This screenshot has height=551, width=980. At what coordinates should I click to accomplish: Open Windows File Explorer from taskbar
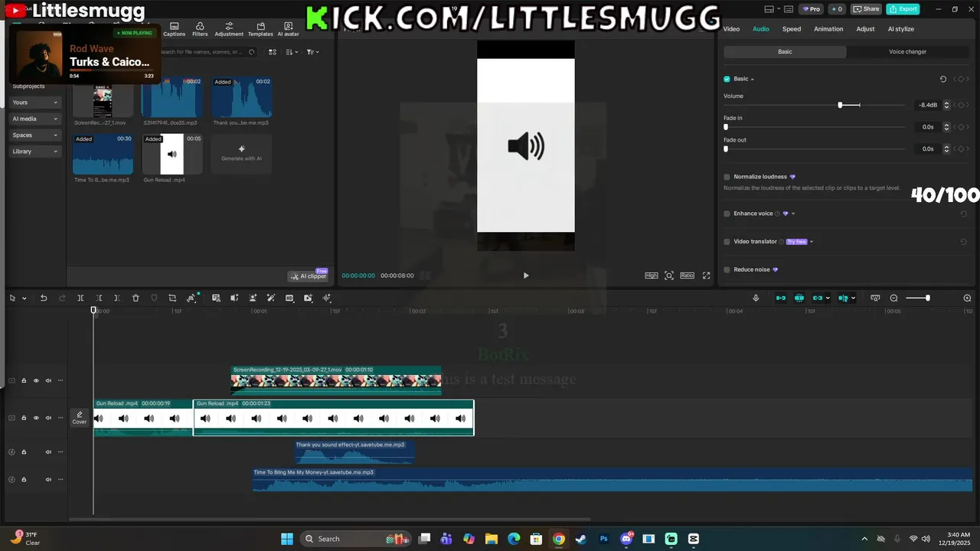coord(492,539)
